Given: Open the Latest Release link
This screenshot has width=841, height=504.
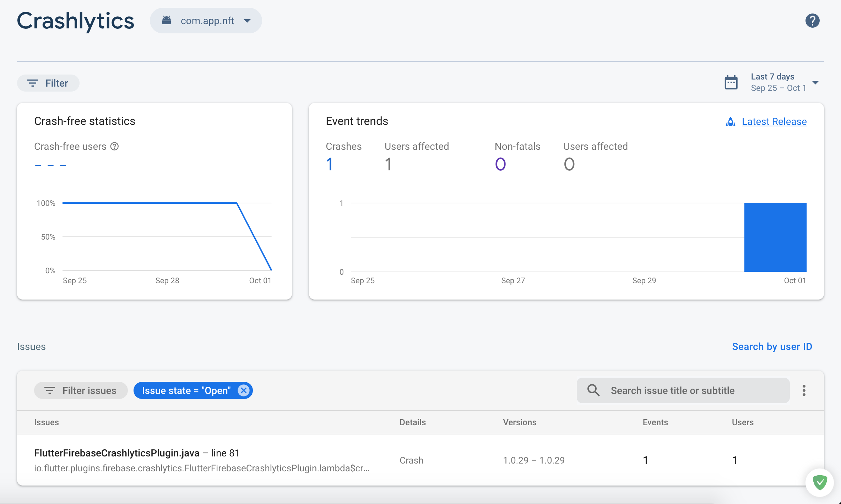Looking at the screenshot, I should (774, 122).
